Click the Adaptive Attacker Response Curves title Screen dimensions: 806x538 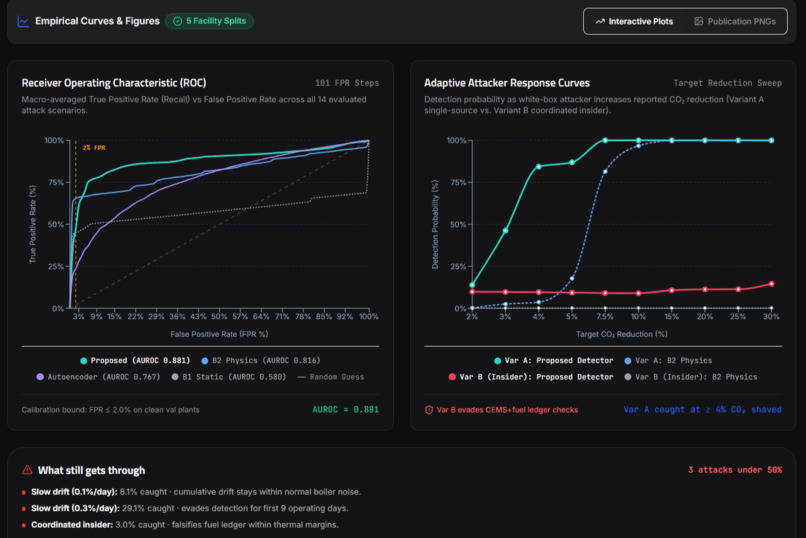[x=506, y=83]
